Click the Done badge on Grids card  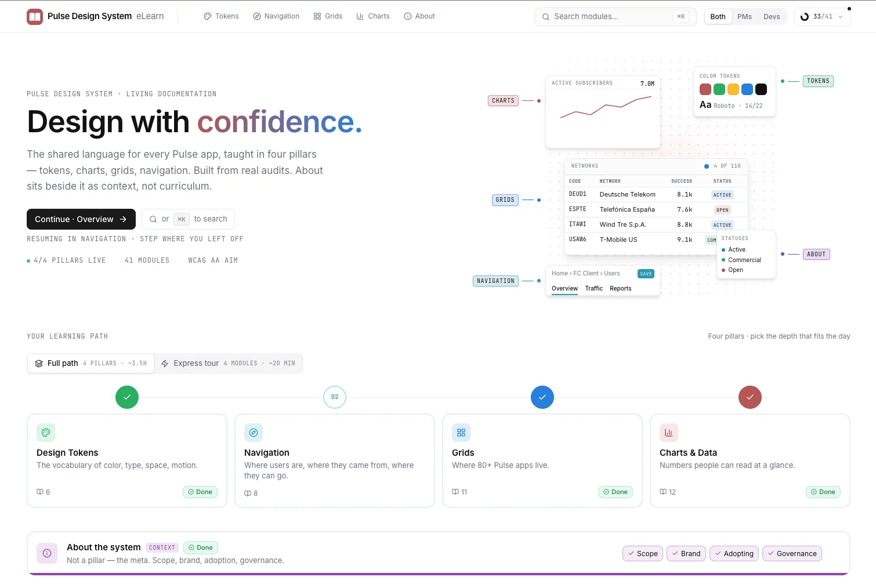(x=616, y=492)
